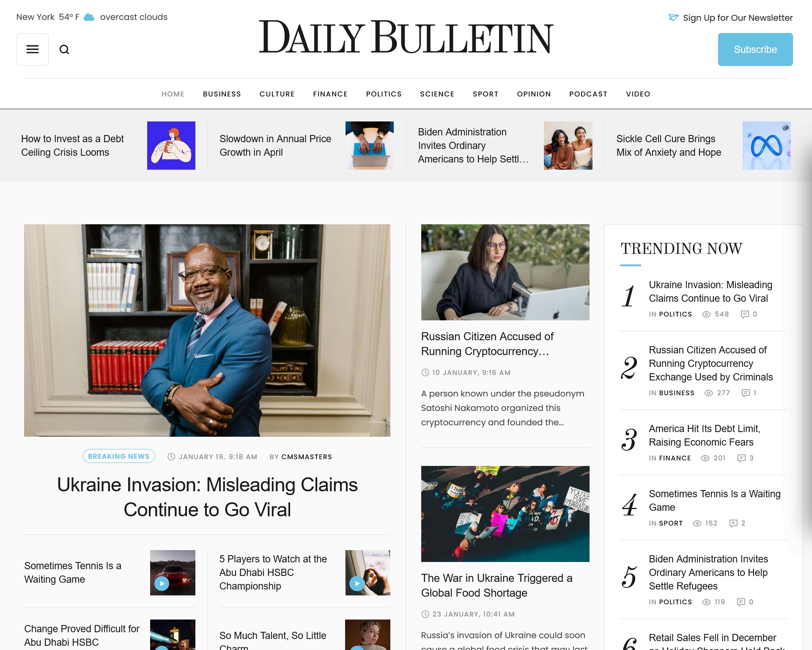Image resolution: width=812 pixels, height=650 pixels.
Task: Click the newsletter signup envelope icon
Action: 675,17
